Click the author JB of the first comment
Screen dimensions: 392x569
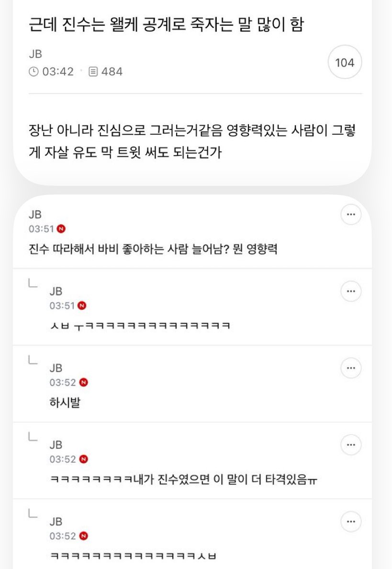coord(35,215)
